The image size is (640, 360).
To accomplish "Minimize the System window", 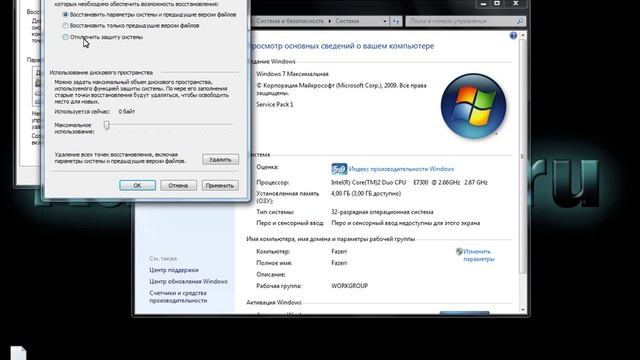I will 483,3.
